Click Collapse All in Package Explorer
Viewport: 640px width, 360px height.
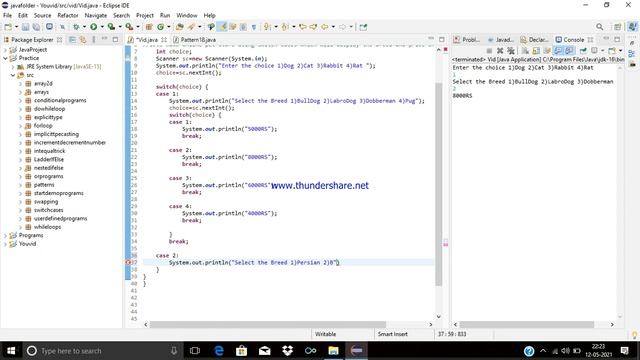[x=72, y=40]
